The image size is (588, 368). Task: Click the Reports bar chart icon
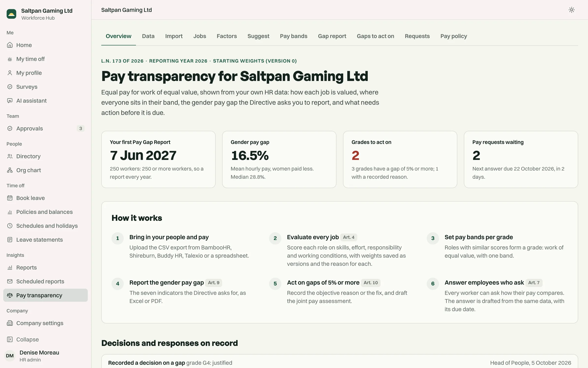click(x=10, y=267)
